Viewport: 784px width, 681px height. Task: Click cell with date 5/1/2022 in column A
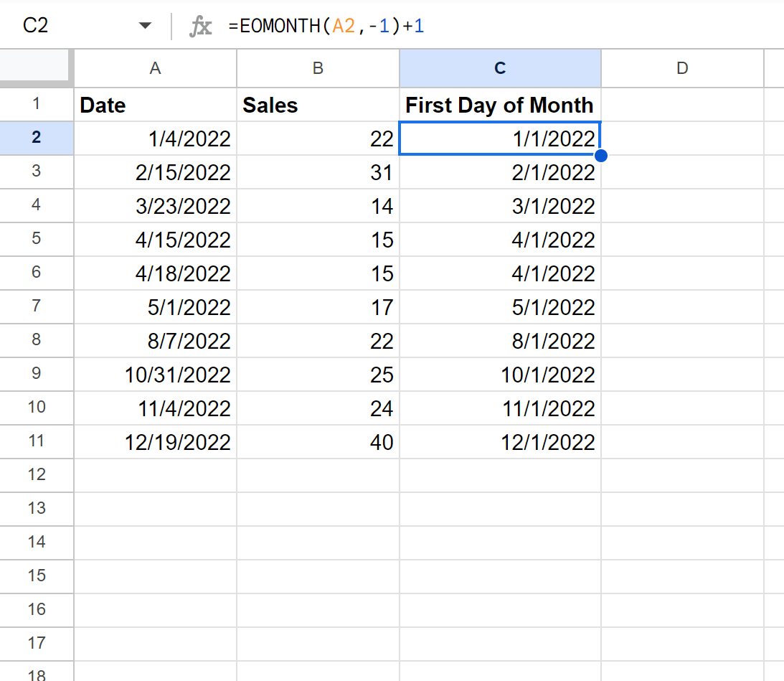[x=155, y=306]
